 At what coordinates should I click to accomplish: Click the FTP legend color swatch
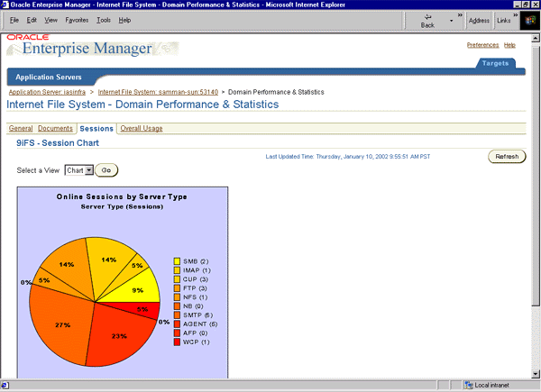click(177, 288)
